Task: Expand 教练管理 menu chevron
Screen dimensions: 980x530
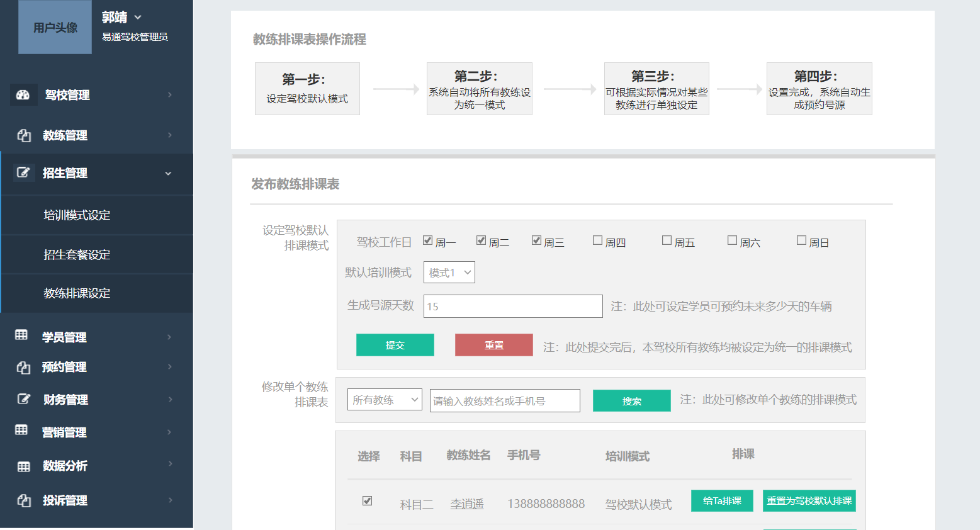Action: point(170,135)
